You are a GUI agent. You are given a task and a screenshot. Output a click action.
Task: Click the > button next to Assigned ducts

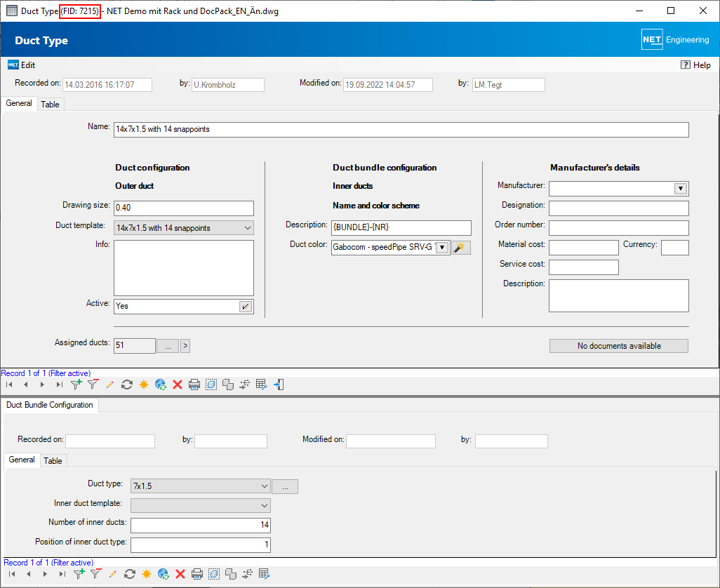pyautogui.click(x=185, y=346)
